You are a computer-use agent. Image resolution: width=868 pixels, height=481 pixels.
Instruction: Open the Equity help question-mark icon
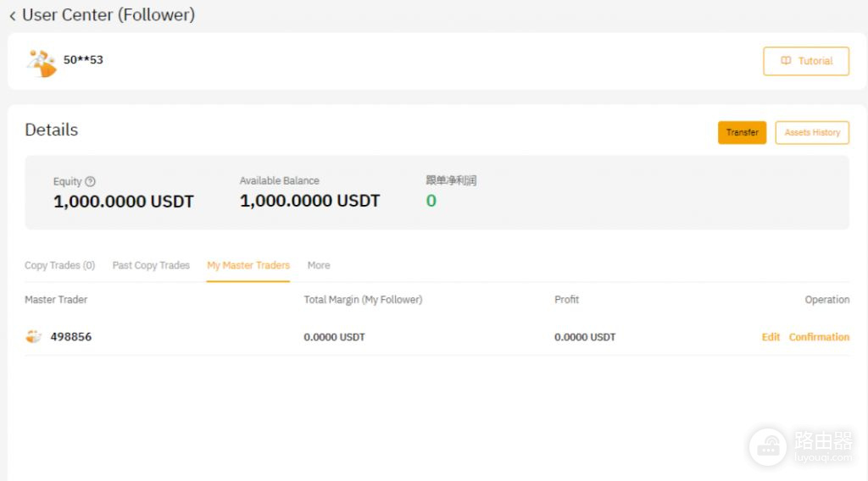coord(90,181)
